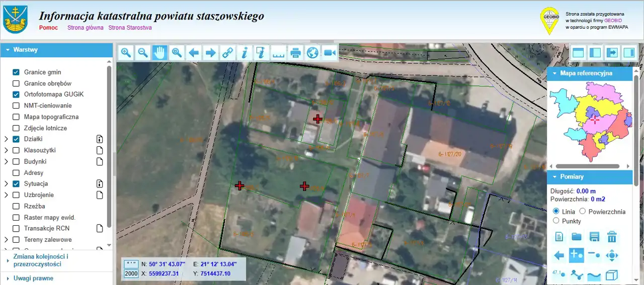Select the Powierzchnia radio button
This screenshot has width=644, height=285.
[583, 212]
